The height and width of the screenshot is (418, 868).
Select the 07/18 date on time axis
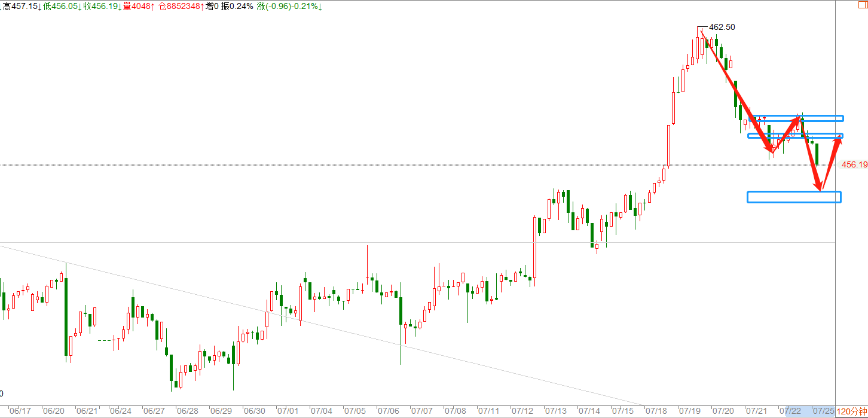657,411
